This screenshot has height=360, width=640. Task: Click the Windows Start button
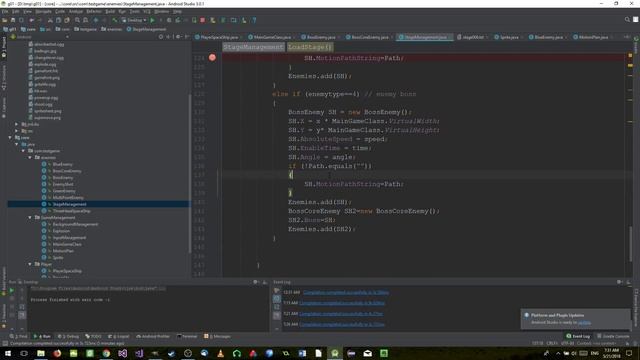click(x=8, y=353)
